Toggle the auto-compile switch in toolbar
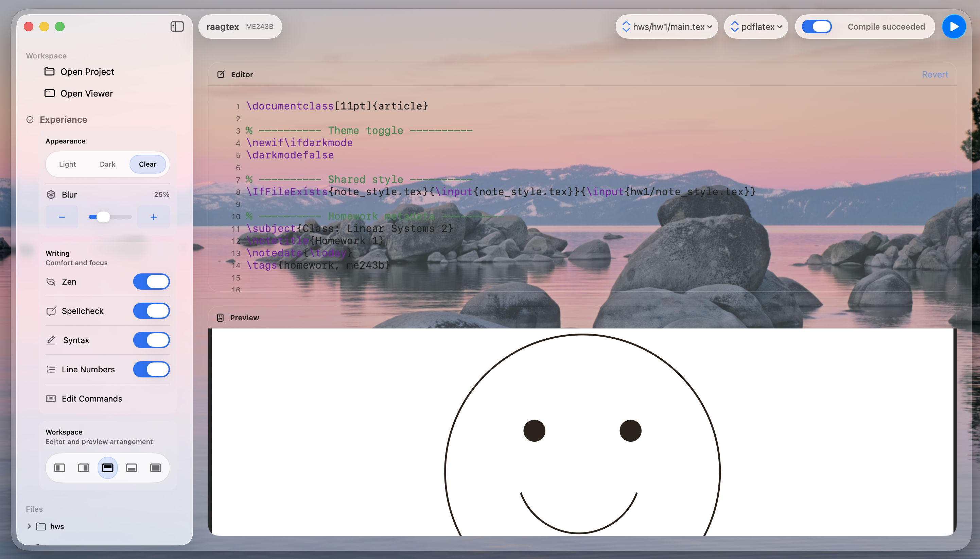The image size is (980, 559). click(817, 27)
